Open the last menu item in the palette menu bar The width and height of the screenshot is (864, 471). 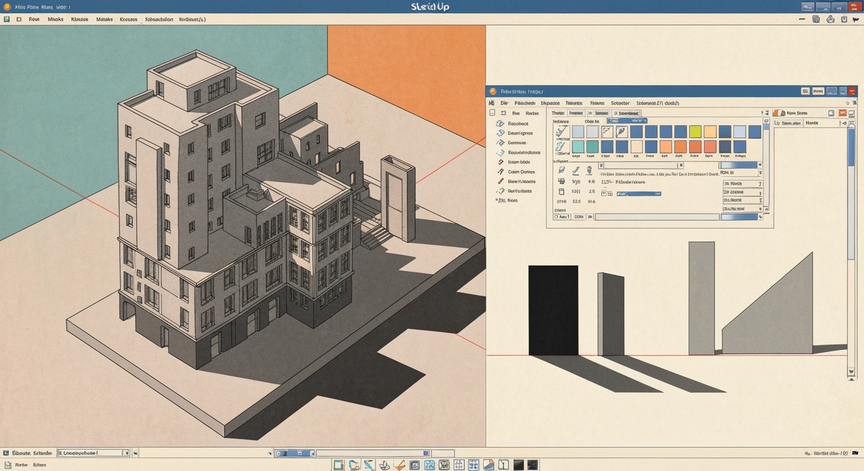[x=657, y=103]
